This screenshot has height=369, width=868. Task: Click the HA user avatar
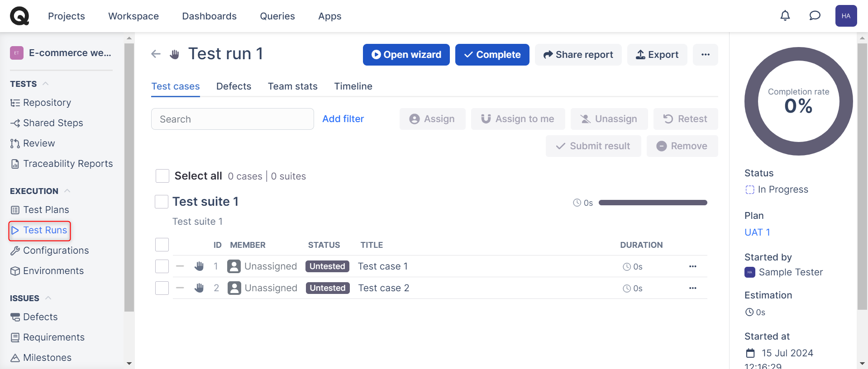[846, 16]
